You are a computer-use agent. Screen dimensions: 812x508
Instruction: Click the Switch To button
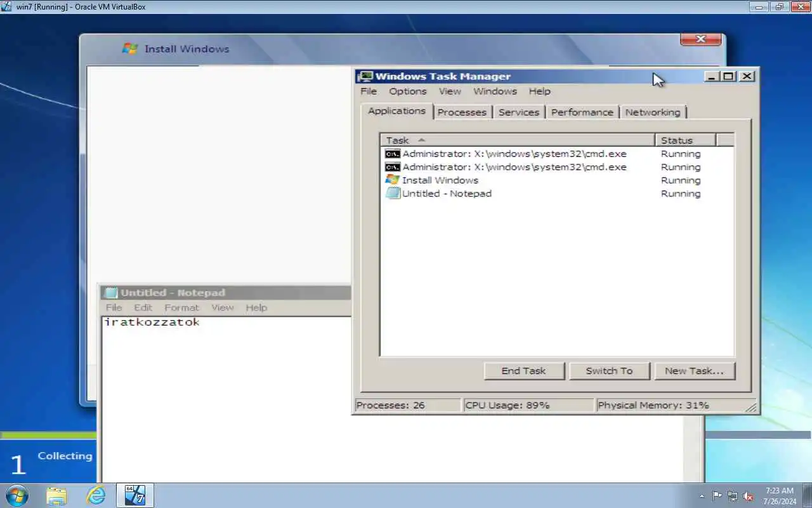pos(609,371)
